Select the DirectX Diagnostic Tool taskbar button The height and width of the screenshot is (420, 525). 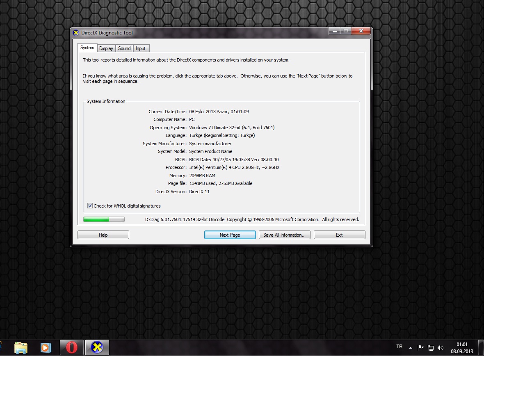97,347
